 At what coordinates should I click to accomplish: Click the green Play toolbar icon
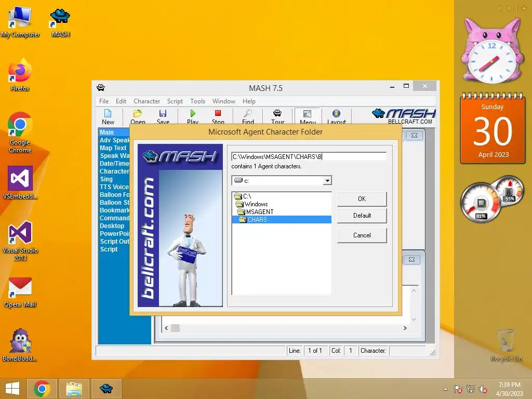(x=193, y=116)
